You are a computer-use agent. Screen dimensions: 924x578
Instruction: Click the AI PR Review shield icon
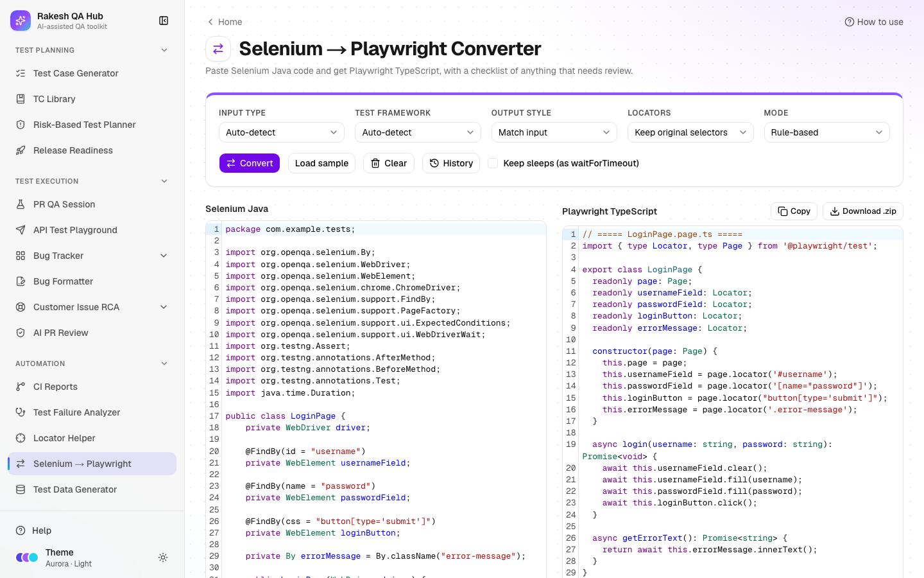[x=21, y=333]
